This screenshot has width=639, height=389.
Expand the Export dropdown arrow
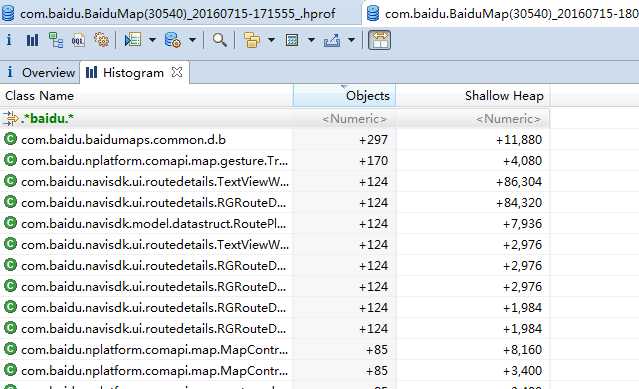click(351, 40)
